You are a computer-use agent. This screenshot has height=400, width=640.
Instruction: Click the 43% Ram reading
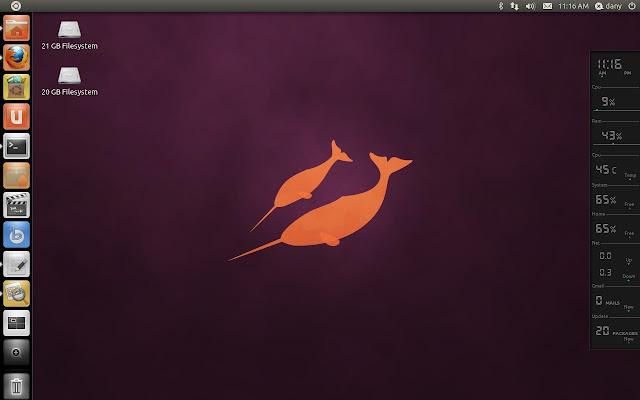coord(611,136)
